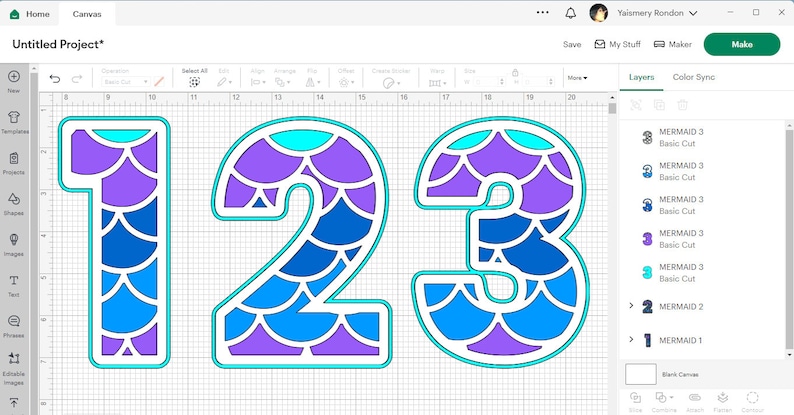Click the Blank Canvas color swatch
This screenshot has height=415, width=794.
click(x=641, y=375)
